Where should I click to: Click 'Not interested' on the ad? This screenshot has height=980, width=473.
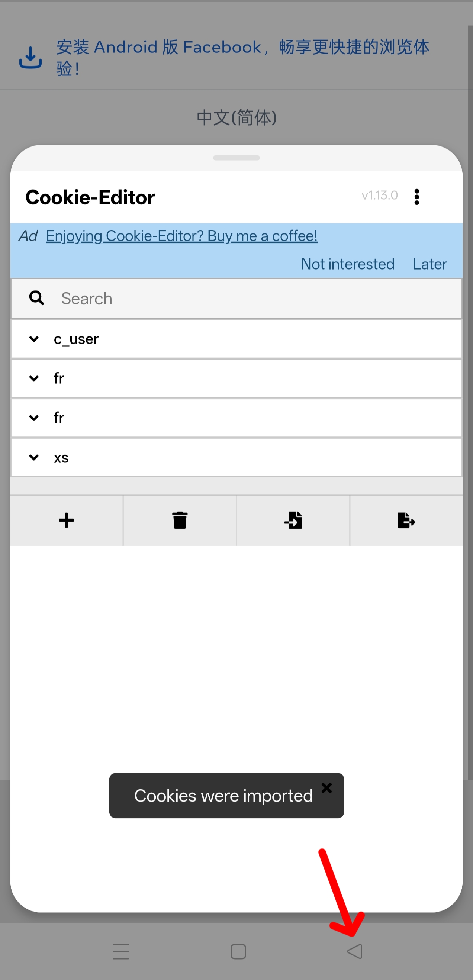point(347,264)
